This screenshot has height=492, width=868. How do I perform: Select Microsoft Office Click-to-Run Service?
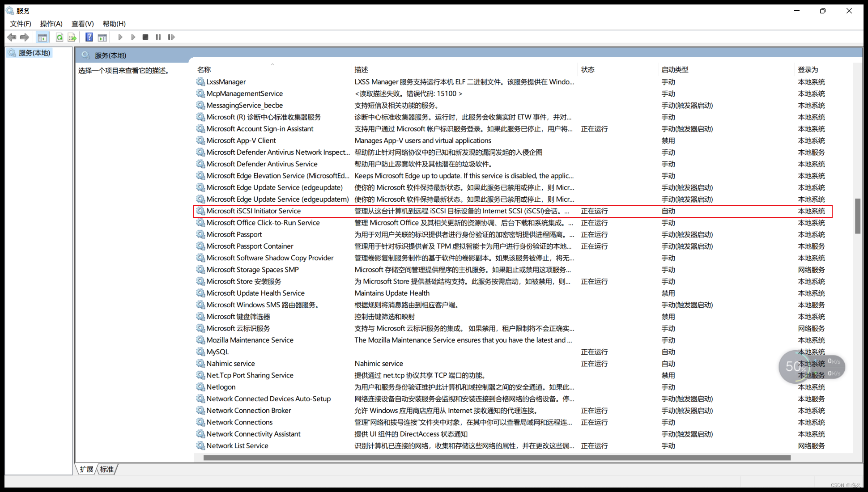[263, 223]
